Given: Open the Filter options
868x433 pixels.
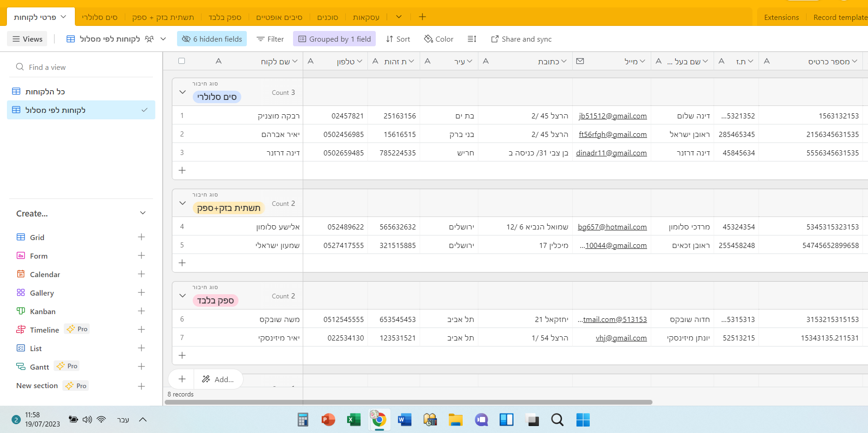Looking at the screenshot, I should point(270,39).
